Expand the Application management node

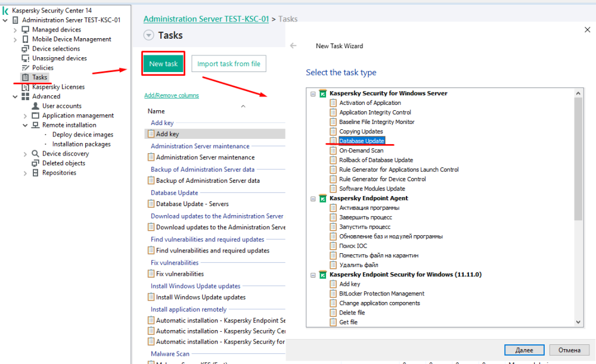click(25, 116)
